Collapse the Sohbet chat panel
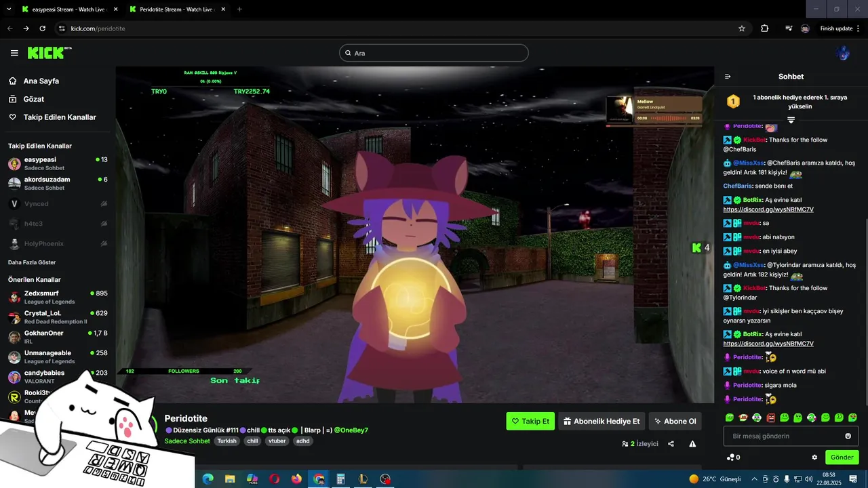This screenshot has height=488, width=868. [728, 77]
